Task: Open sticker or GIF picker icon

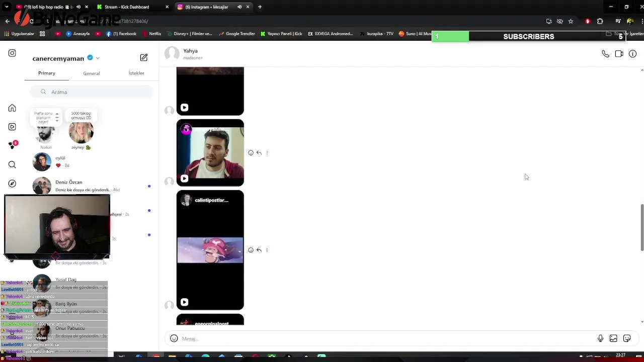Action: coord(627,338)
